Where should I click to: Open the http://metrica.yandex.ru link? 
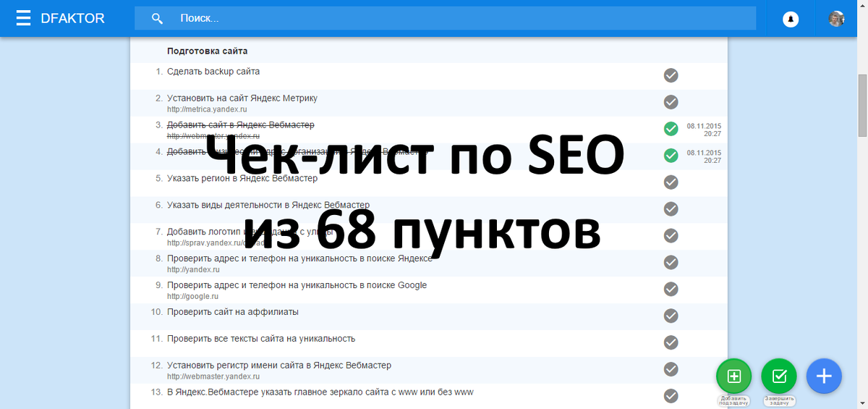(x=207, y=109)
